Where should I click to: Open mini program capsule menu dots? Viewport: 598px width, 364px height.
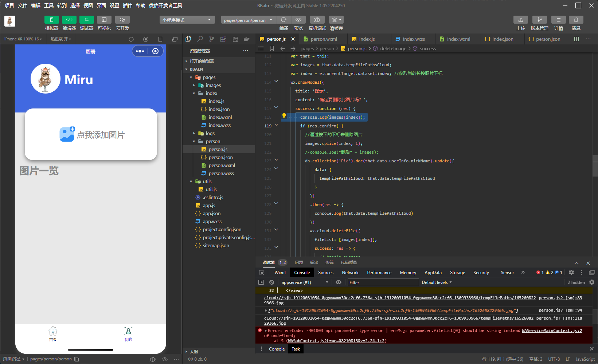click(140, 51)
